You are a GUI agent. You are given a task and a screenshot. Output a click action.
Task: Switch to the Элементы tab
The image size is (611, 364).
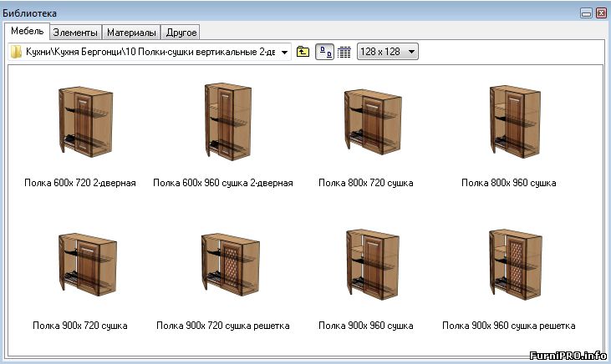[x=75, y=33]
